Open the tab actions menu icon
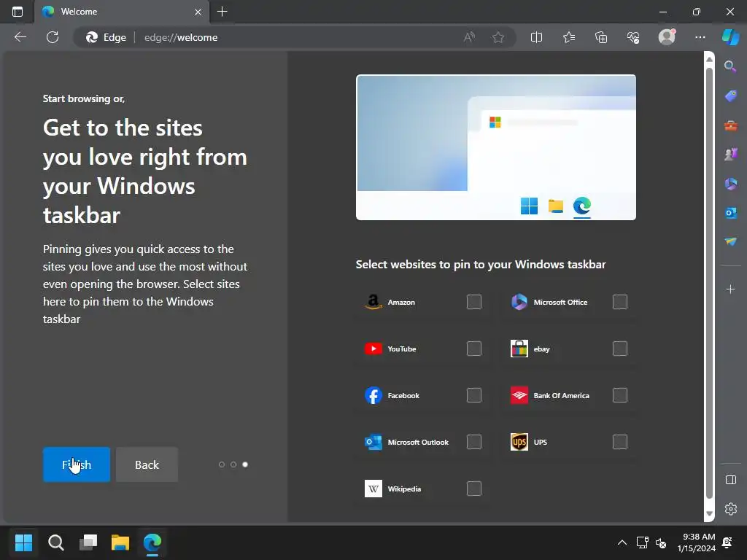This screenshot has width=747, height=560. 18,12
